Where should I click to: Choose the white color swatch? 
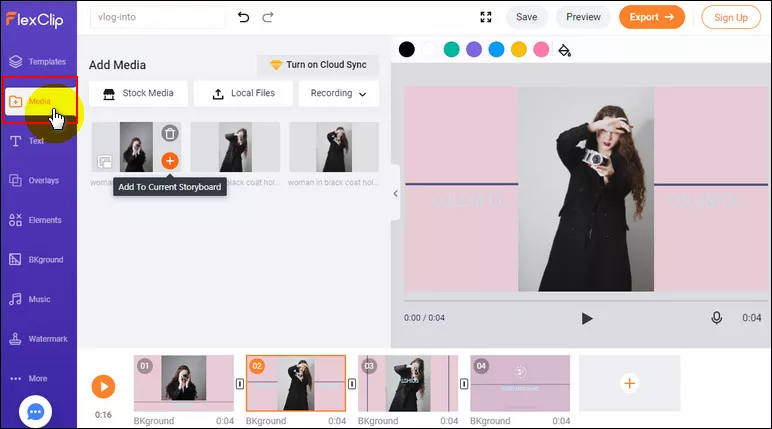point(429,49)
